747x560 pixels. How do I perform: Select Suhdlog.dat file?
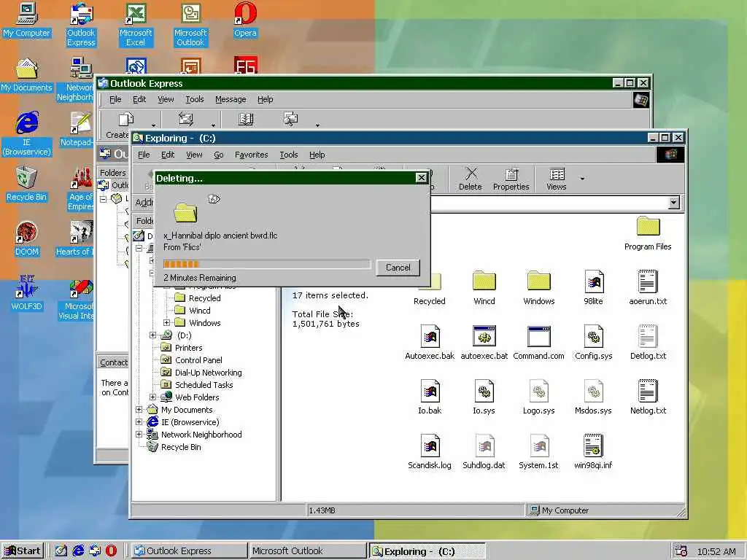coord(484,452)
